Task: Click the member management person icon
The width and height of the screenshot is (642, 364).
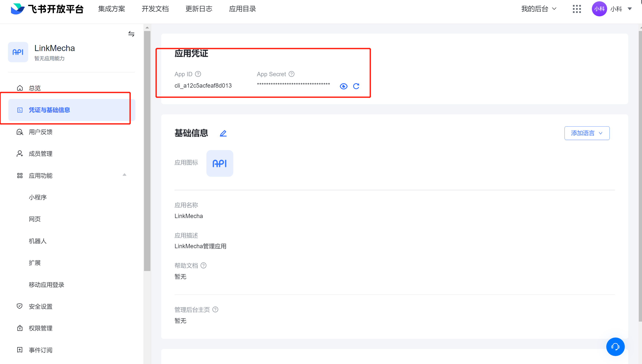Action: pyautogui.click(x=20, y=154)
